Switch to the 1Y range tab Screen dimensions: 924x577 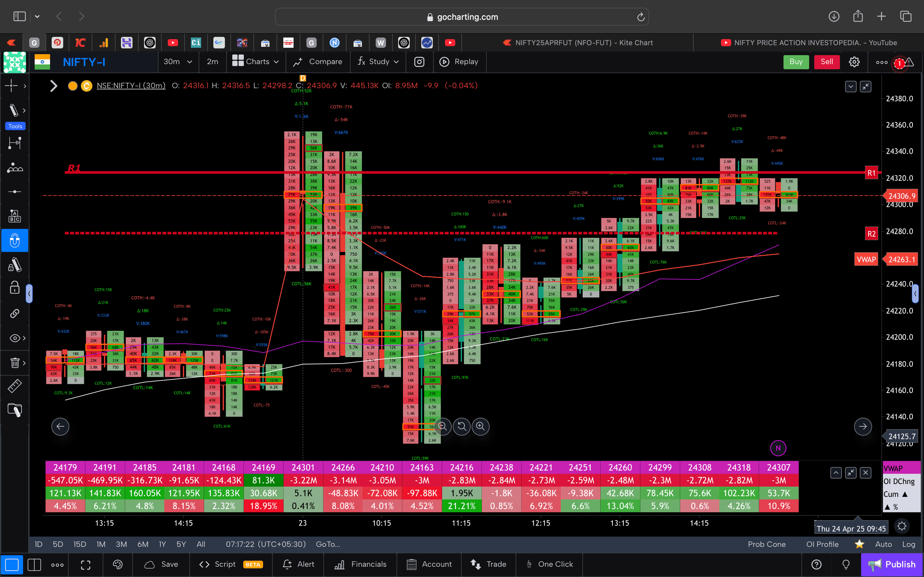[x=162, y=544]
